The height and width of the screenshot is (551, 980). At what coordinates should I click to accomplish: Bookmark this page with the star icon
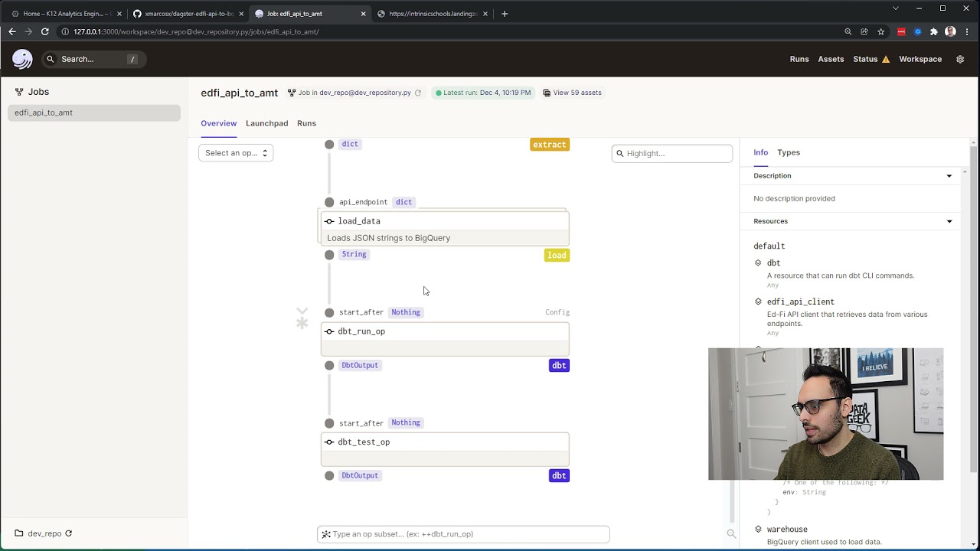(x=881, y=31)
